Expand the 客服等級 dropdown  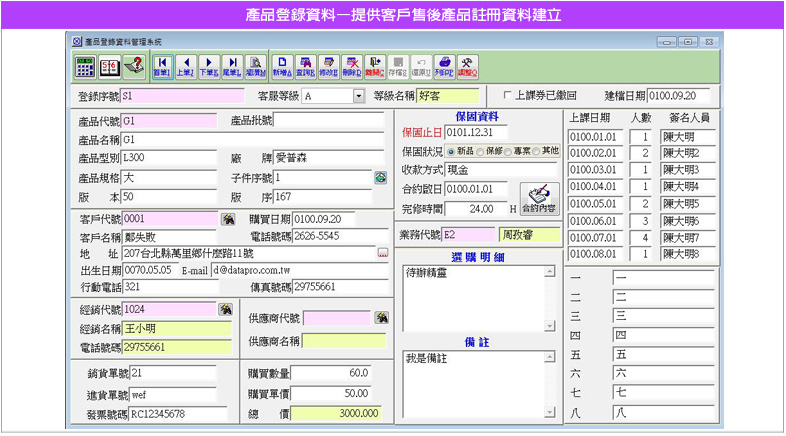click(358, 97)
